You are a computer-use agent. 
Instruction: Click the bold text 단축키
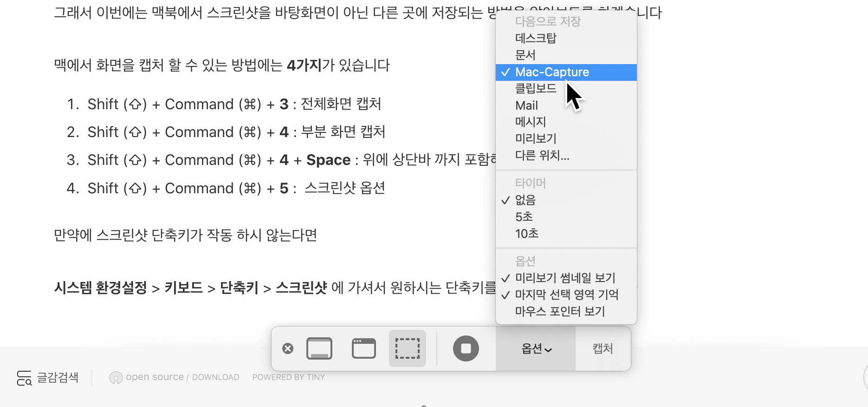[239, 288]
